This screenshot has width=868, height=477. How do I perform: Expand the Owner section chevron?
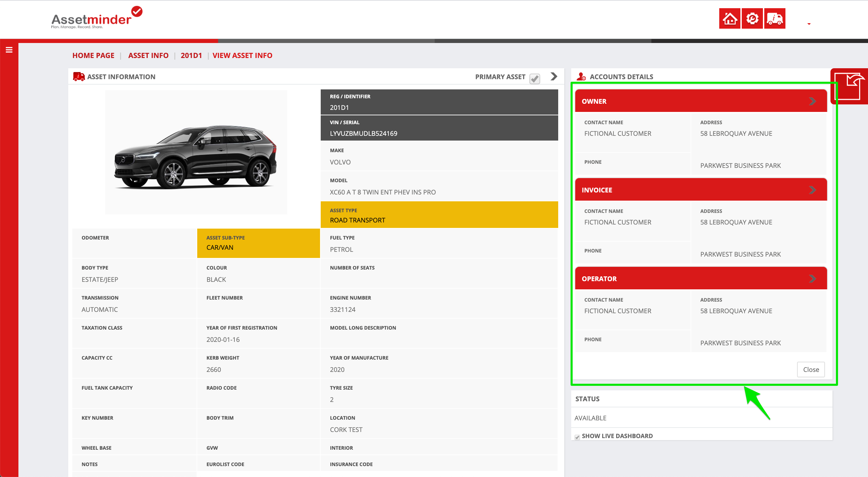pos(812,101)
